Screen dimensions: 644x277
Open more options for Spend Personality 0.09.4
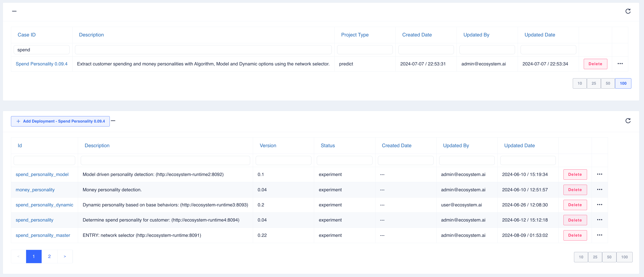620,64
